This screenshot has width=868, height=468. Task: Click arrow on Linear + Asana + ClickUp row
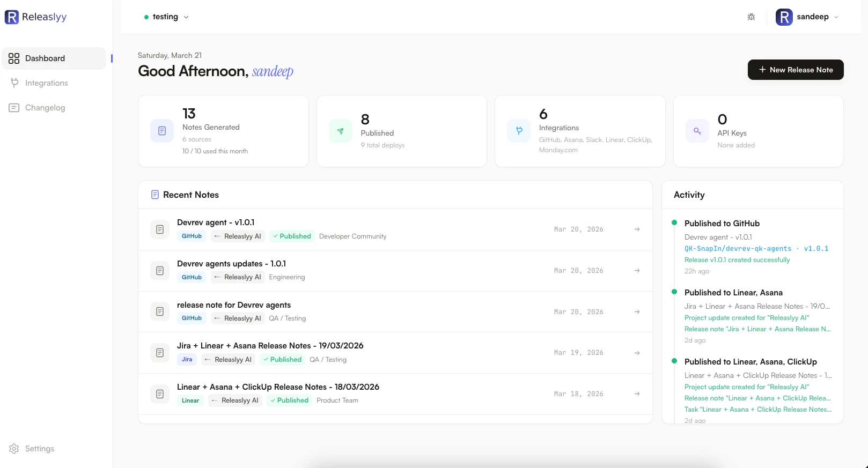click(637, 394)
